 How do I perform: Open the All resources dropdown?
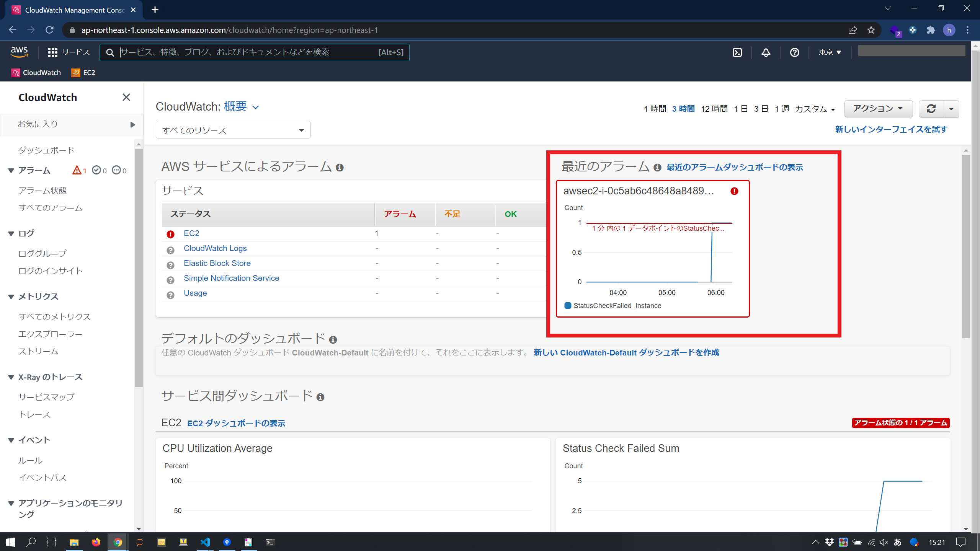pyautogui.click(x=233, y=130)
